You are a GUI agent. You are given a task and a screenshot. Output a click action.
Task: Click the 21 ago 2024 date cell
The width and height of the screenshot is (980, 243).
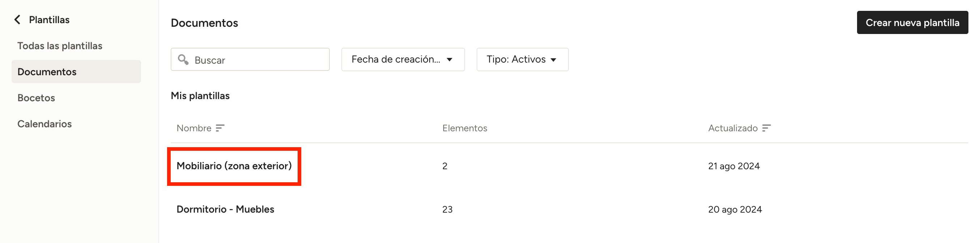coord(733,166)
